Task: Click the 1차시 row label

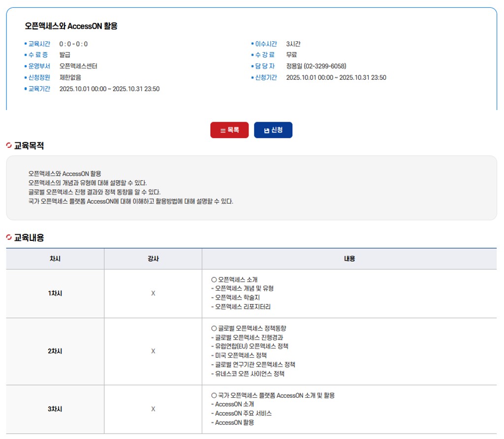Action: click(x=55, y=293)
